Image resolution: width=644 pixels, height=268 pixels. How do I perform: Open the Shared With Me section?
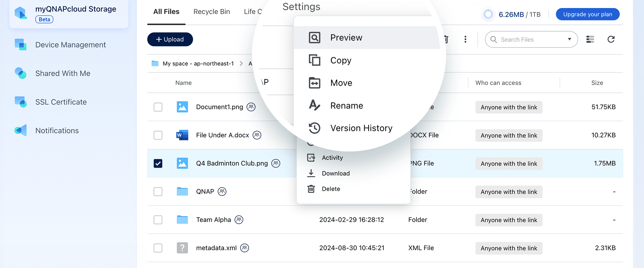click(53, 73)
